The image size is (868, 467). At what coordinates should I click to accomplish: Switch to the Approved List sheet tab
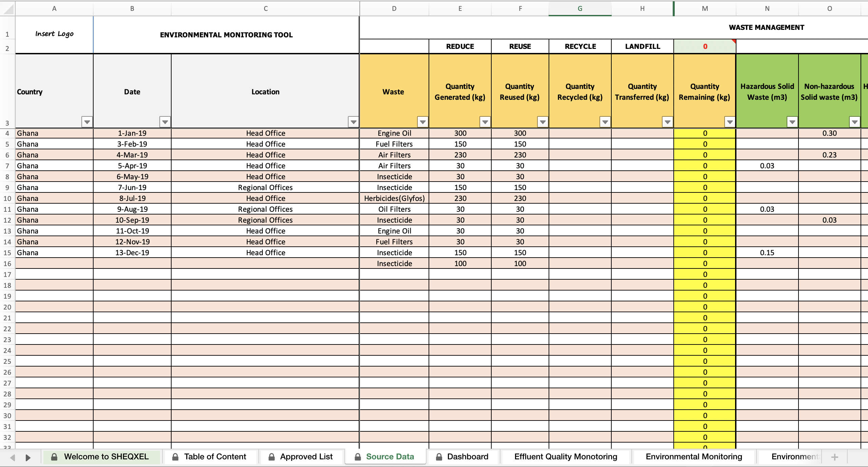pos(301,457)
